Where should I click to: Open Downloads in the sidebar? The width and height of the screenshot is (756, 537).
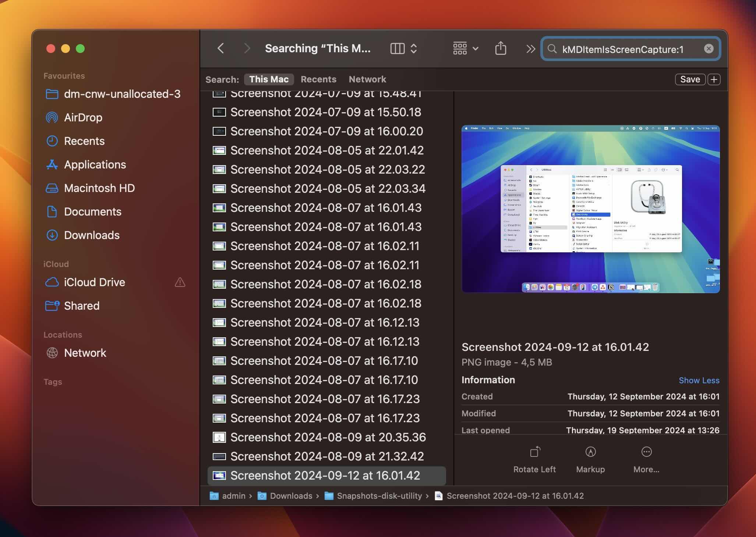(82, 235)
